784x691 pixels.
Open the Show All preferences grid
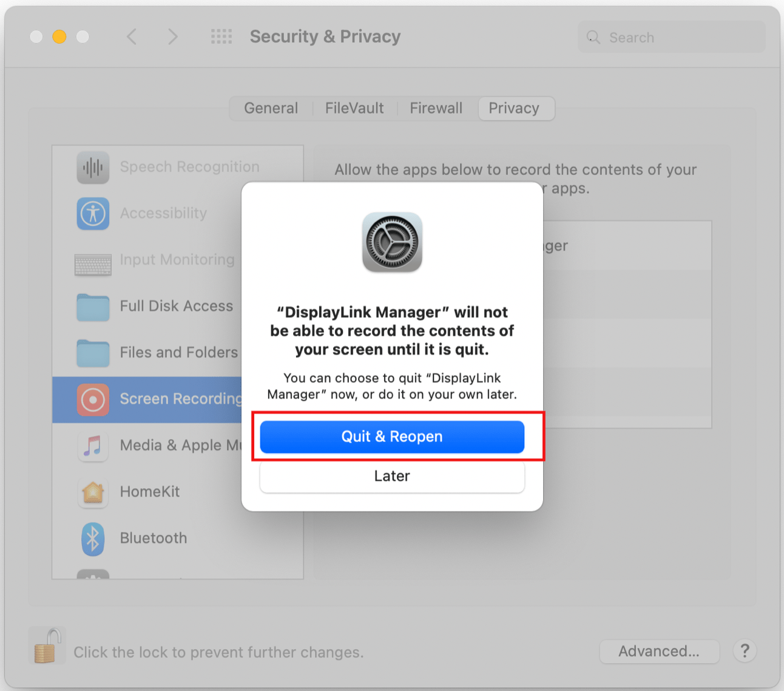221,36
